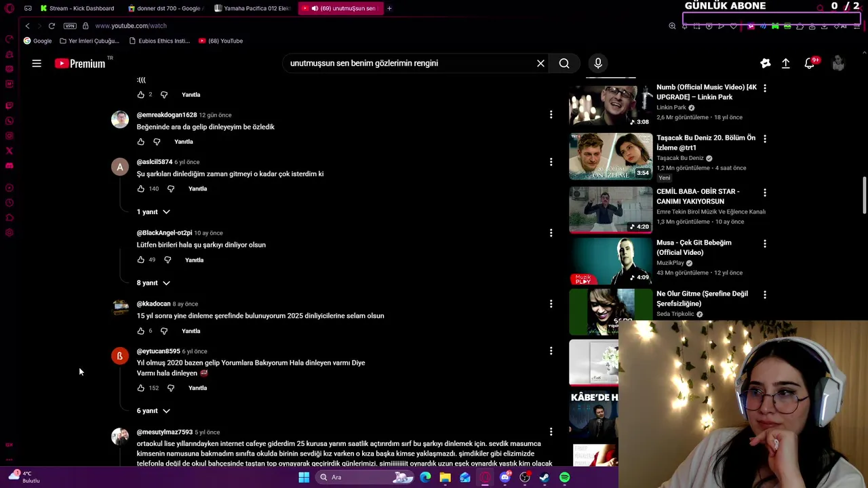
Task: Go back using browser back arrow
Action: point(27,26)
